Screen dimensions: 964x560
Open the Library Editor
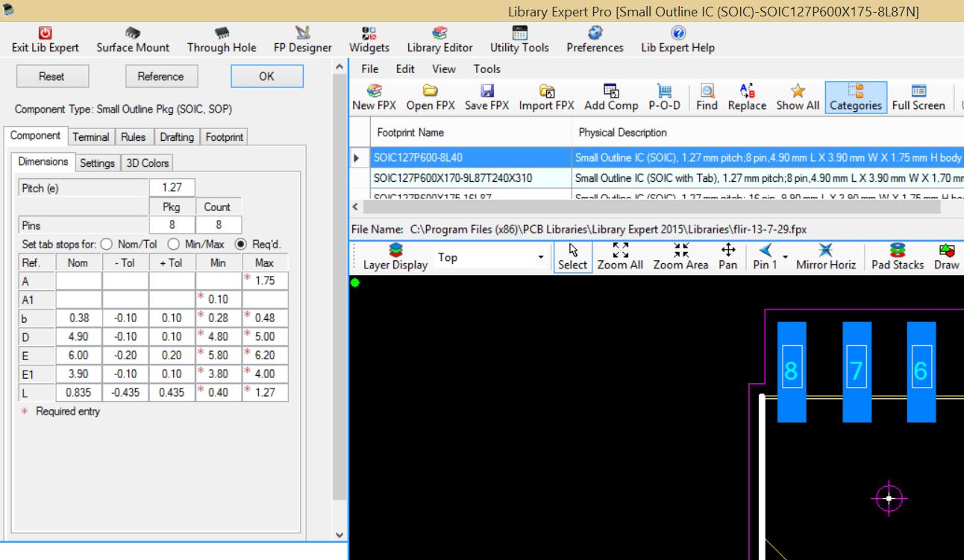click(x=439, y=34)
